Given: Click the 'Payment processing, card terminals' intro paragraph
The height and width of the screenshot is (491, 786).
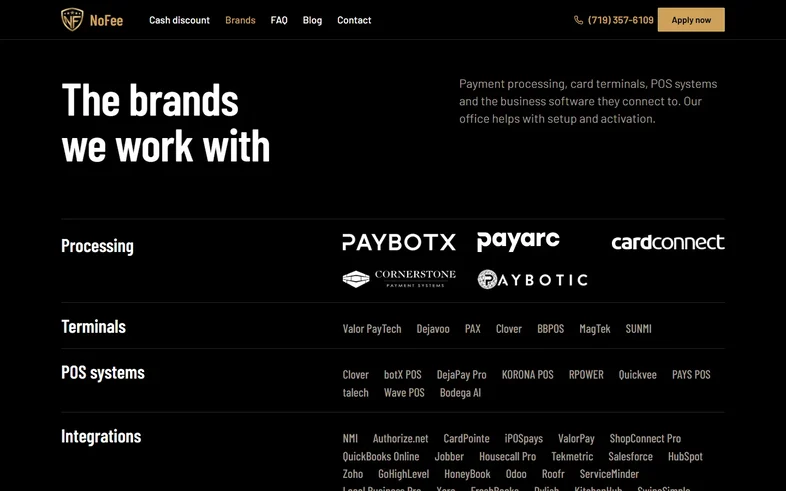Looking at the screenshot, I should pos(588,101).
